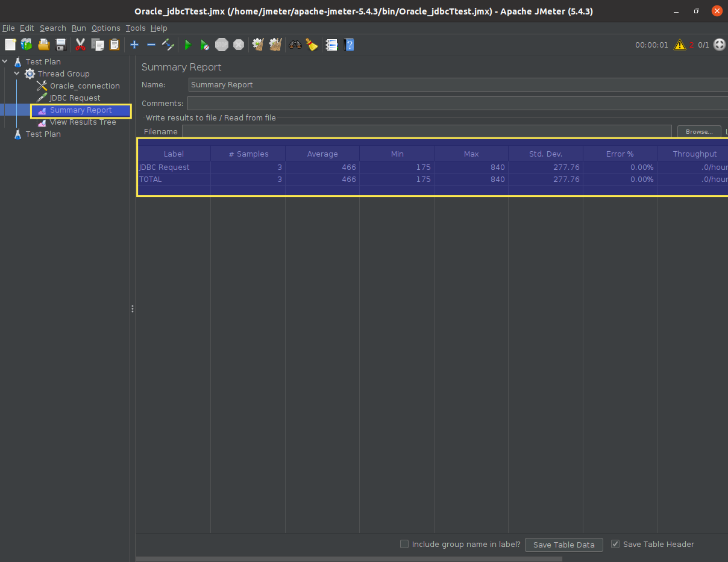Save the test plan with floppy icon
728x562 pixels.
tap(60, 45)
